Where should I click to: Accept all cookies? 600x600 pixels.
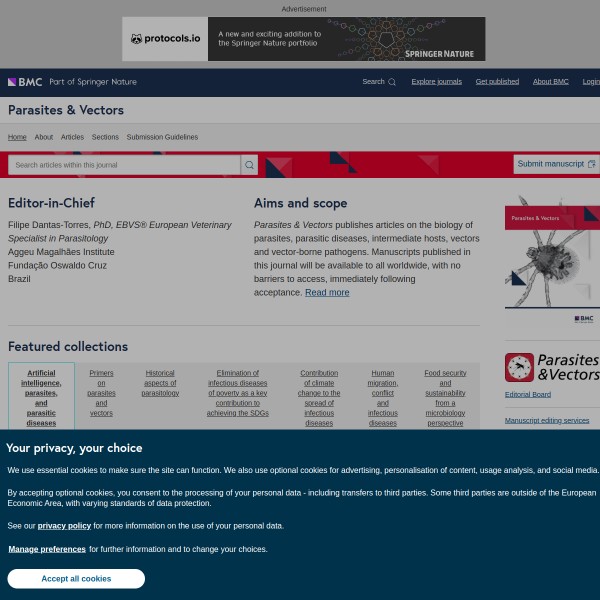(x=76, y=579)
